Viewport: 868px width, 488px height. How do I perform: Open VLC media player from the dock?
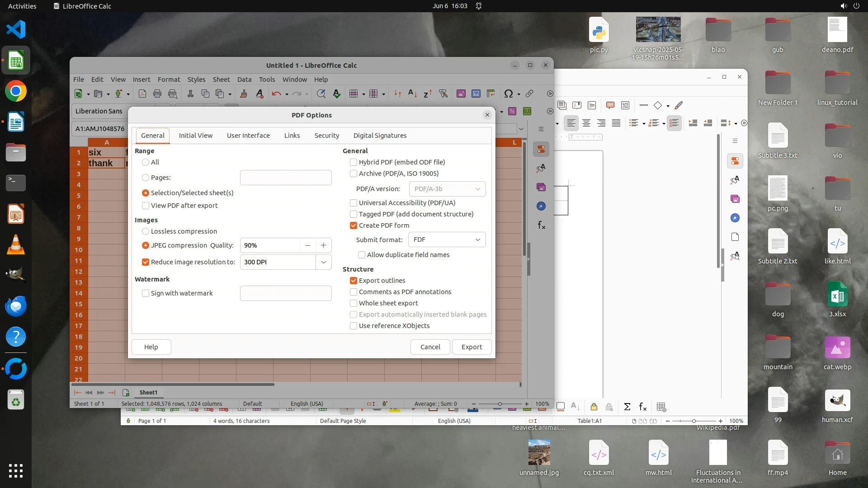point(16,245)
